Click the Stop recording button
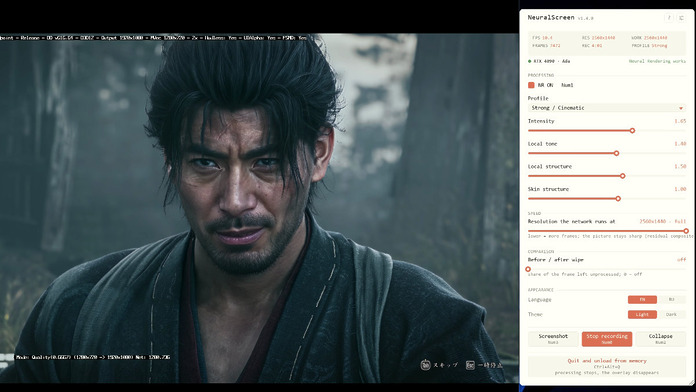696x392 pixels. (x=607, y=339)
